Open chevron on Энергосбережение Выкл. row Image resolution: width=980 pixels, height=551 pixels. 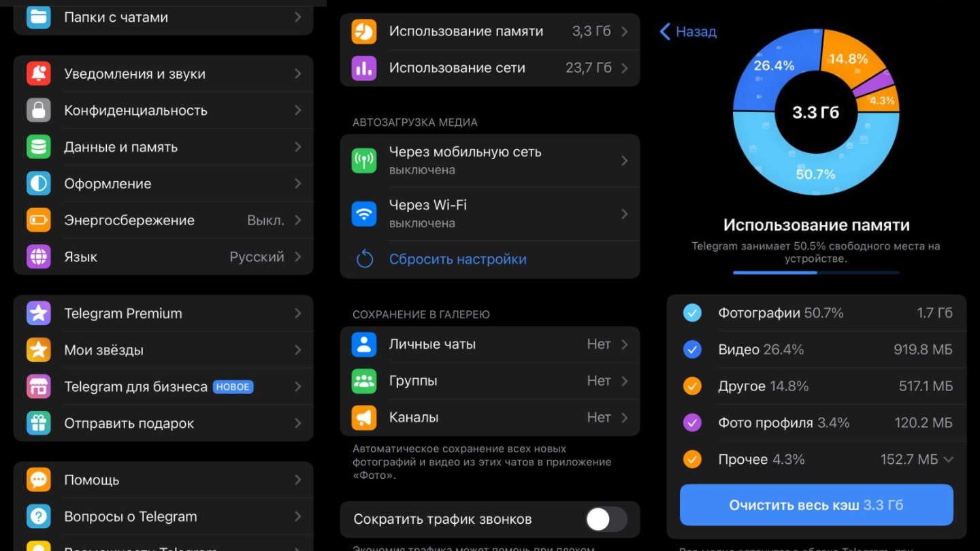[298, 220]
